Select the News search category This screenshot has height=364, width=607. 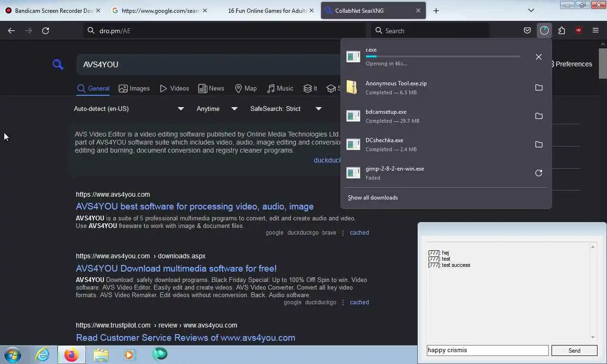point(211,89)
